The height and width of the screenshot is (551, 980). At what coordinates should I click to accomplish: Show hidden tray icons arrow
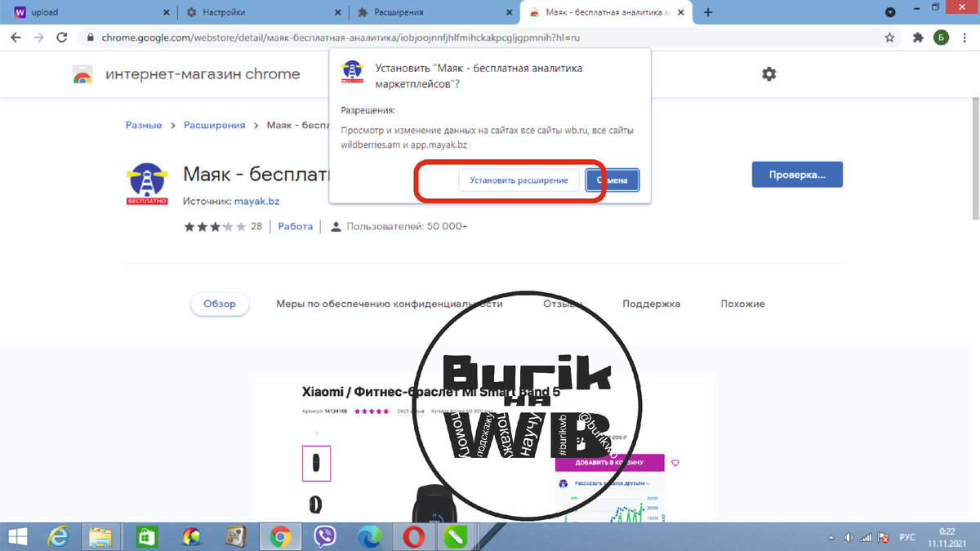831,537
